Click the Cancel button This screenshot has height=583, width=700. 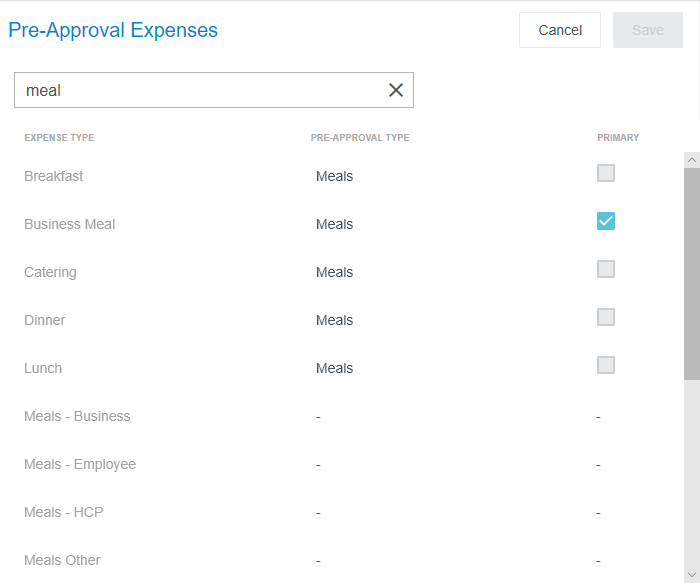pyautogui.click(x=559, y=30)
